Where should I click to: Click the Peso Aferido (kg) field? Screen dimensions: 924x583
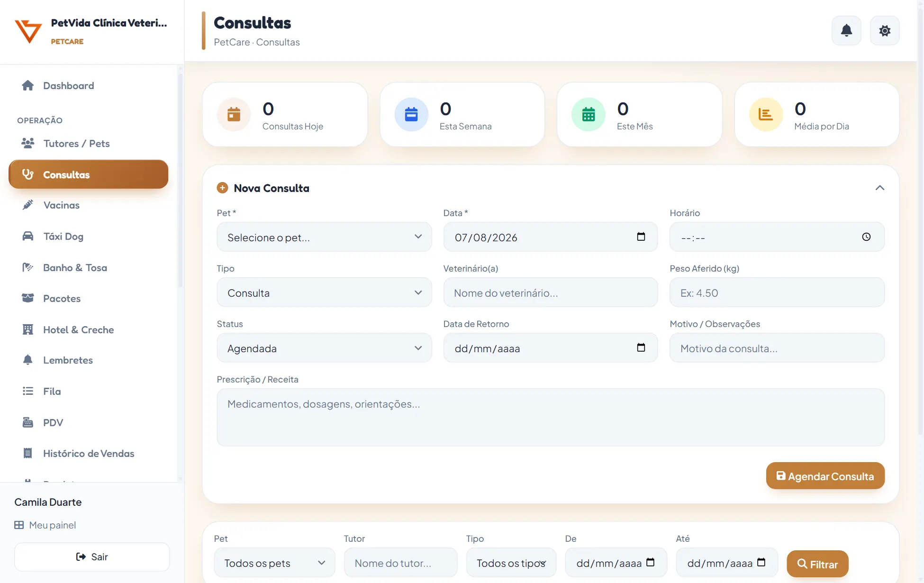pyautogui.click(x=777, y=292)
